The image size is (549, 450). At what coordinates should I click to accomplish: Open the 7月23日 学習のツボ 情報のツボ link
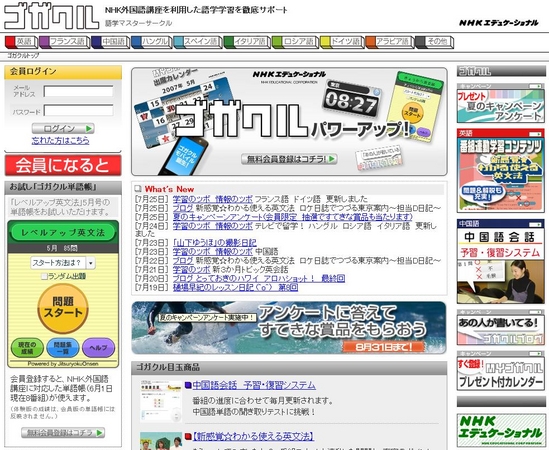pyautogui.click(x=213, y=251)
